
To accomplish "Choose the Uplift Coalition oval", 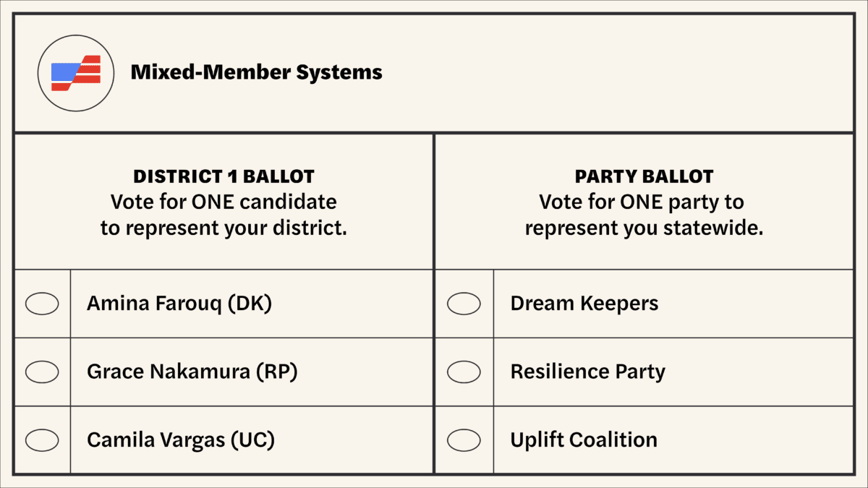I will [464, 440].
